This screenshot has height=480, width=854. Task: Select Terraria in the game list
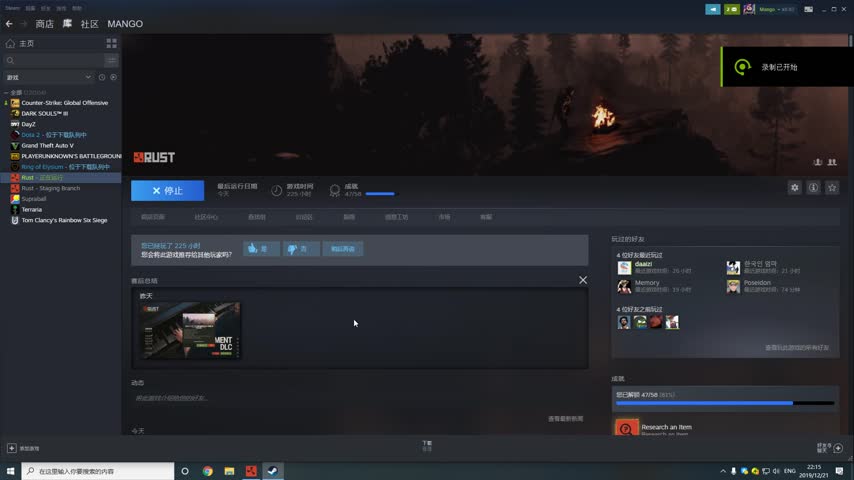point(32,209)
